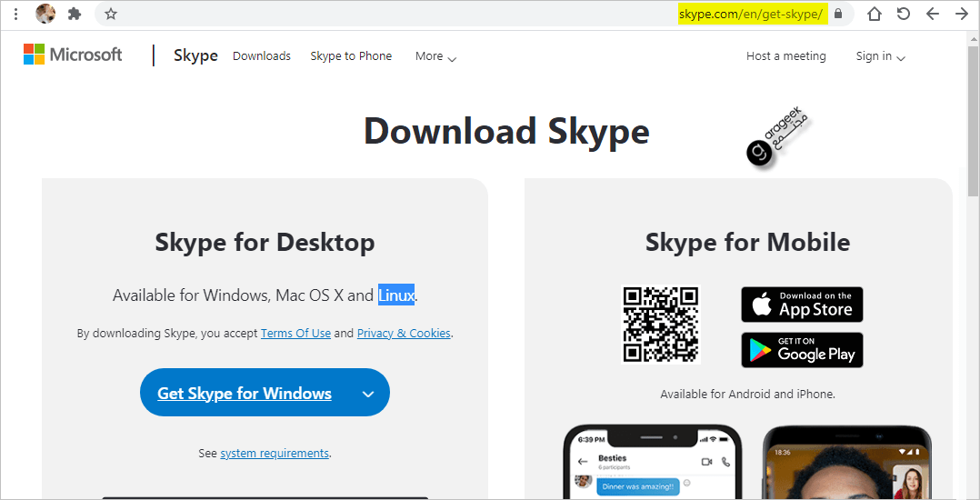Image resolution: width=980 pixels, height=500 pixels.
Task: Open the extensions puzzle icon
Action: [75, 14]
